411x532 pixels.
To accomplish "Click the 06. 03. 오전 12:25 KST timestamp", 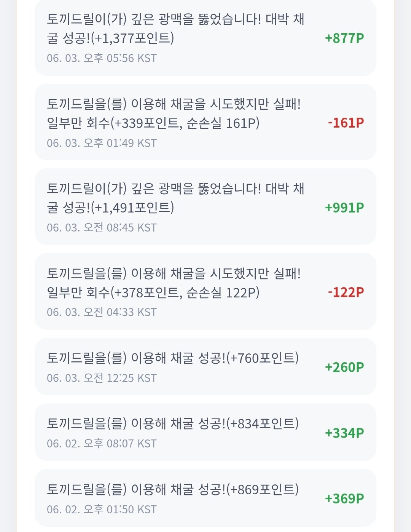I will click(x=102, y=378).
